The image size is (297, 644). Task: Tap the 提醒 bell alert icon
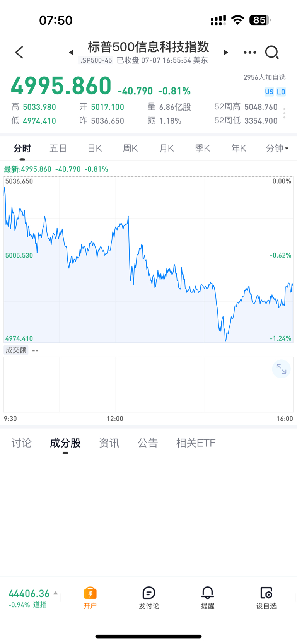click(x=208, y=598)
